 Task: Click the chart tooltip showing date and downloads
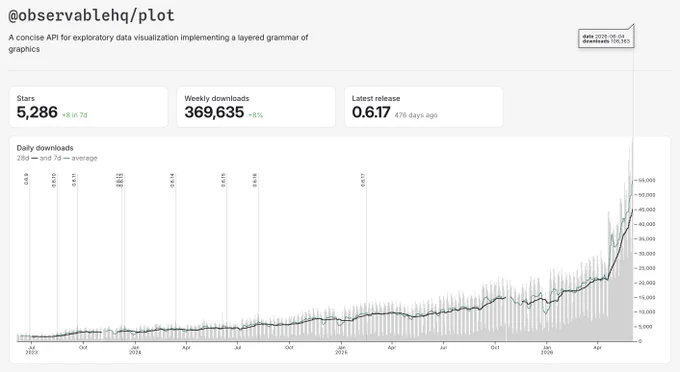coord(606,39)
